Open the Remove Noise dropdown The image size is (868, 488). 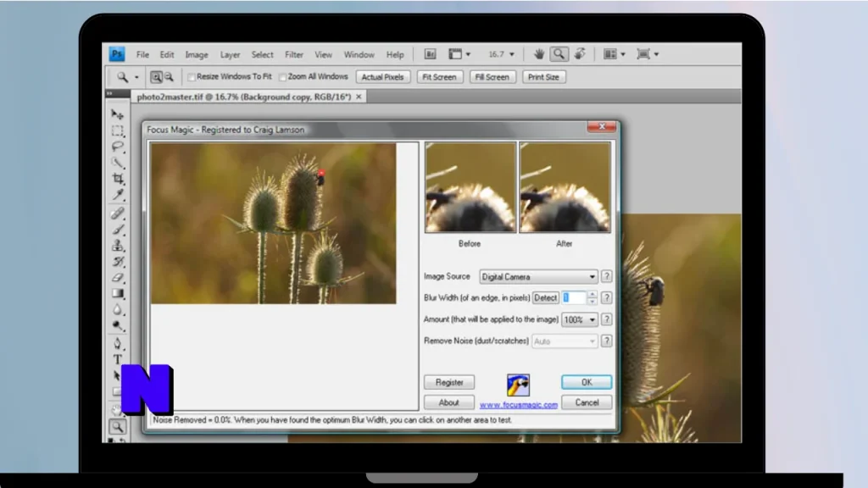[x=565, y=341]
